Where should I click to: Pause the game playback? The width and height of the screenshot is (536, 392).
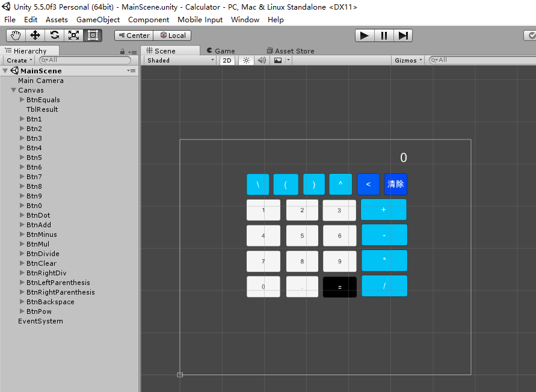coord(384,35)
